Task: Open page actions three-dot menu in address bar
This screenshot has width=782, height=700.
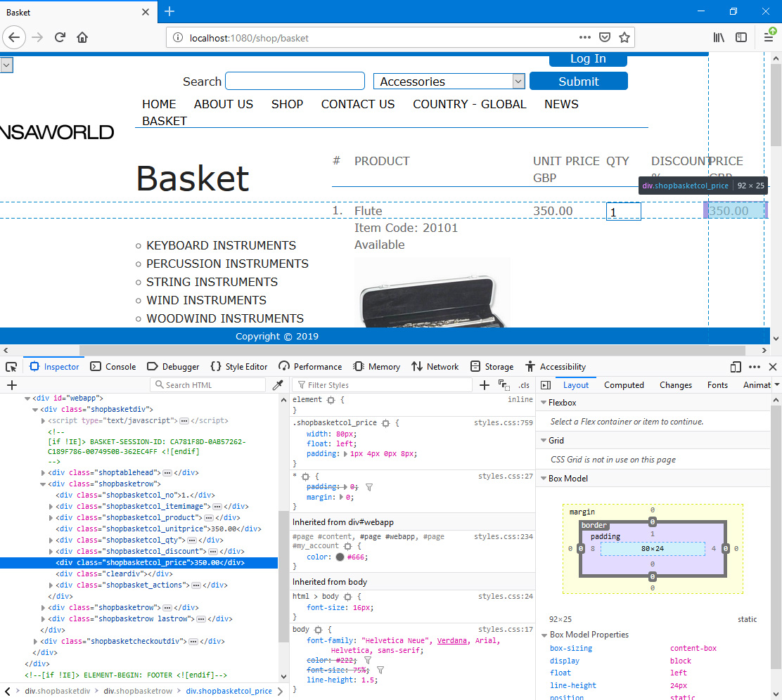Action: pos(585,37)
